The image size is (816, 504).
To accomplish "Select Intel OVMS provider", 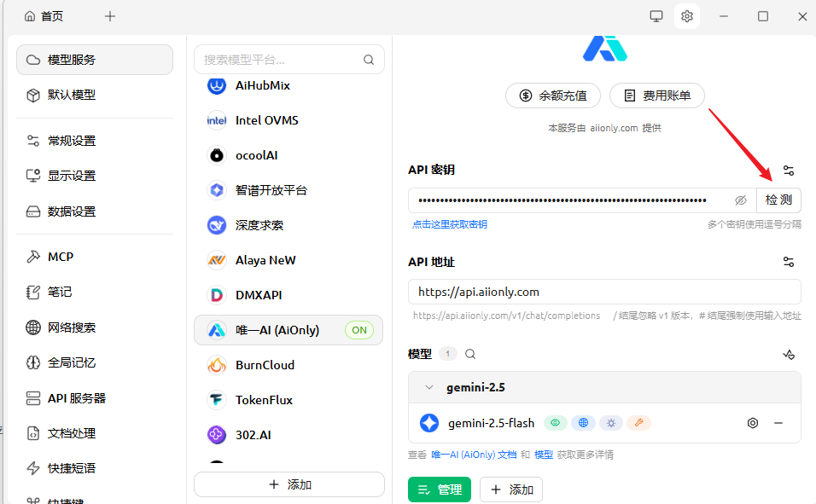I will (289, 120).
